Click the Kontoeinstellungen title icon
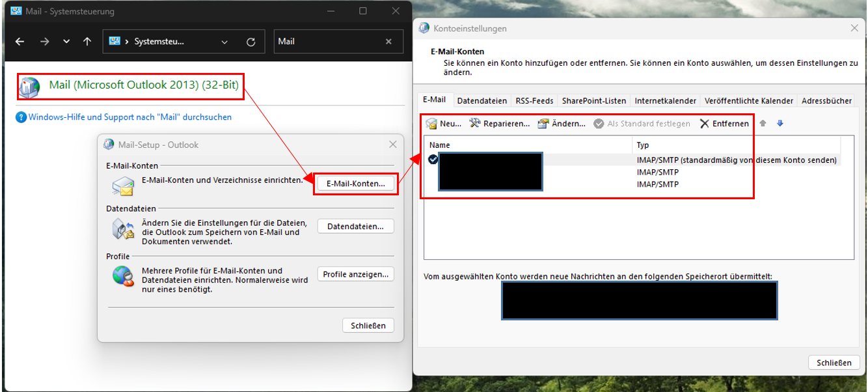This screenshot has height=392, width=868. [x=424, y=28]
